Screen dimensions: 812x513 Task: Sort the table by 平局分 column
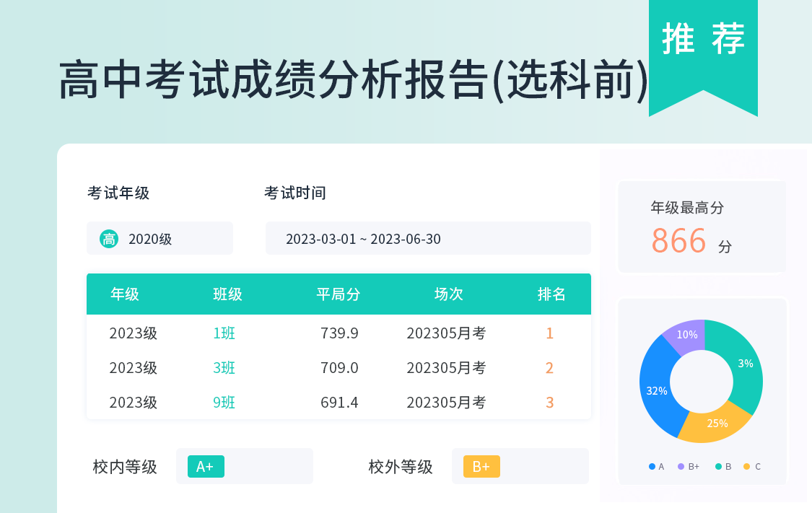[339, 294]
